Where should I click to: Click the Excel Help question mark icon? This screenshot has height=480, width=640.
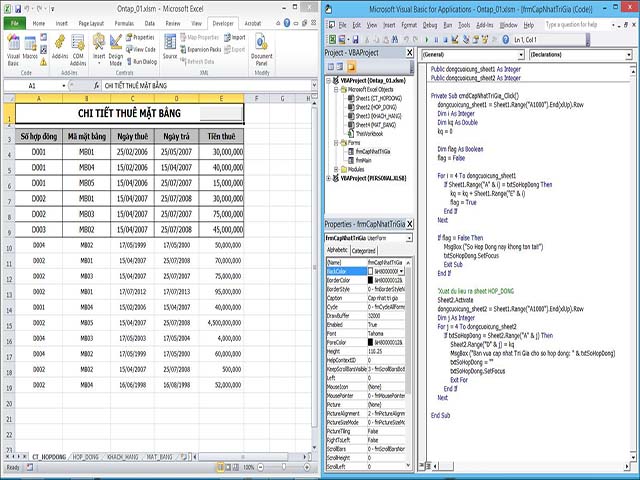(x=287, y=23)
